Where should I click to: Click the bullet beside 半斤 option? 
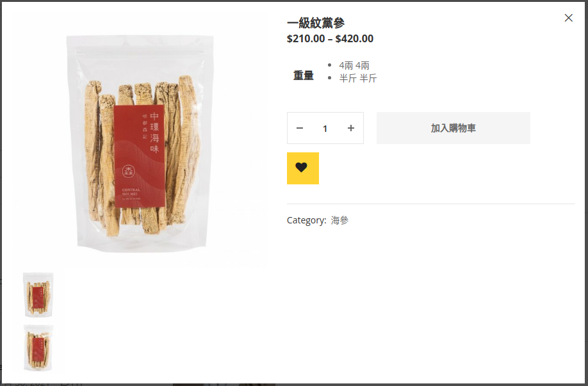click(x=329, y=78)
